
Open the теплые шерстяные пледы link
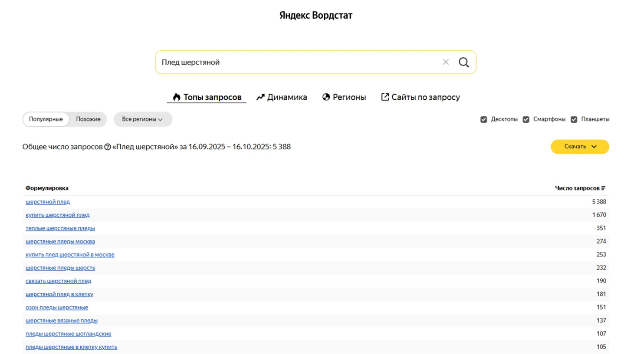[60, 228]
